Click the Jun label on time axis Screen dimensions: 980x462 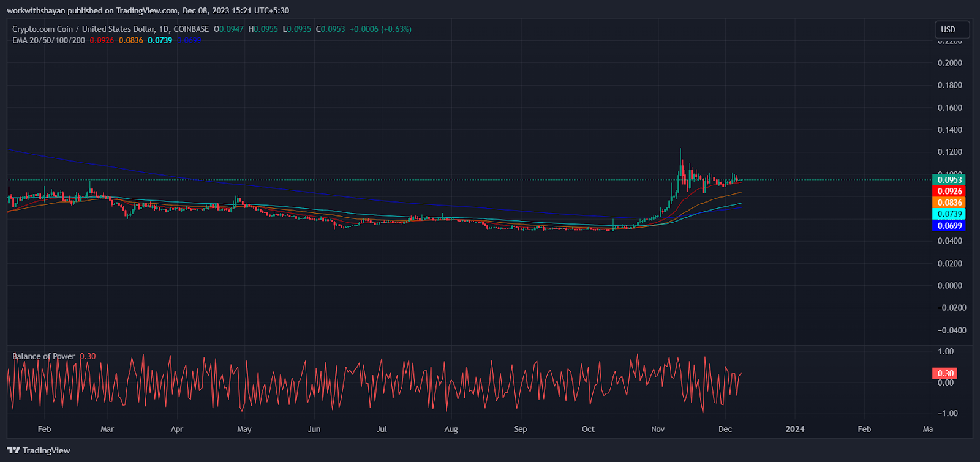(x=314, y=429)
